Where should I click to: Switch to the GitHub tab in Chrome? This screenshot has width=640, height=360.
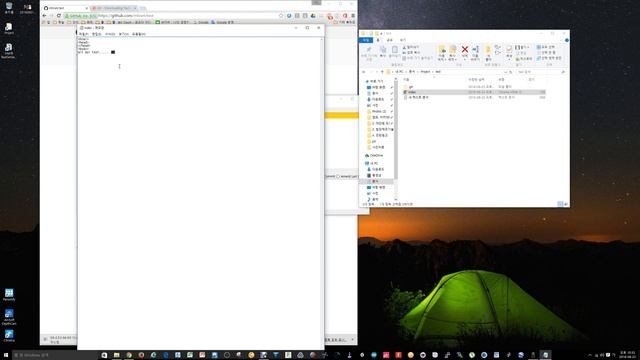tap(65, 8)
